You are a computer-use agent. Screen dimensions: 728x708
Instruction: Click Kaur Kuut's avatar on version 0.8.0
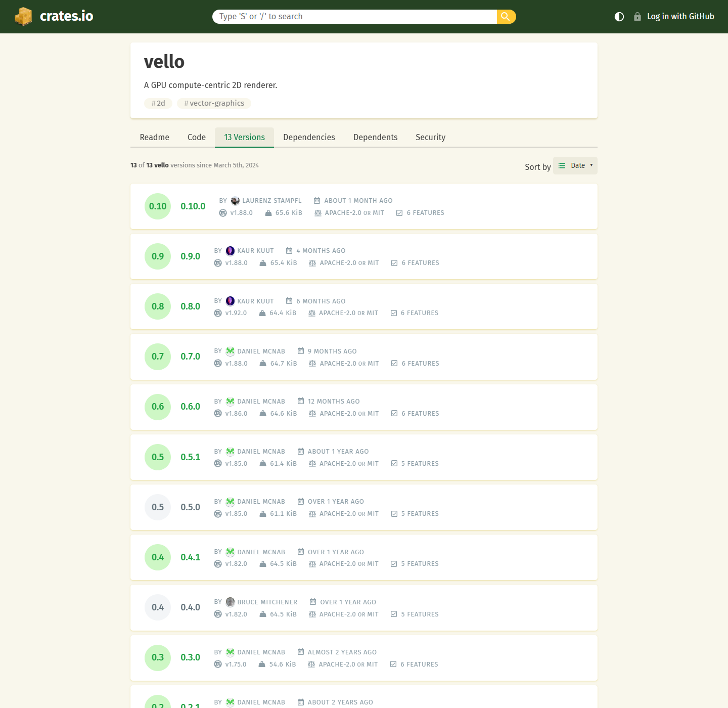230,301
